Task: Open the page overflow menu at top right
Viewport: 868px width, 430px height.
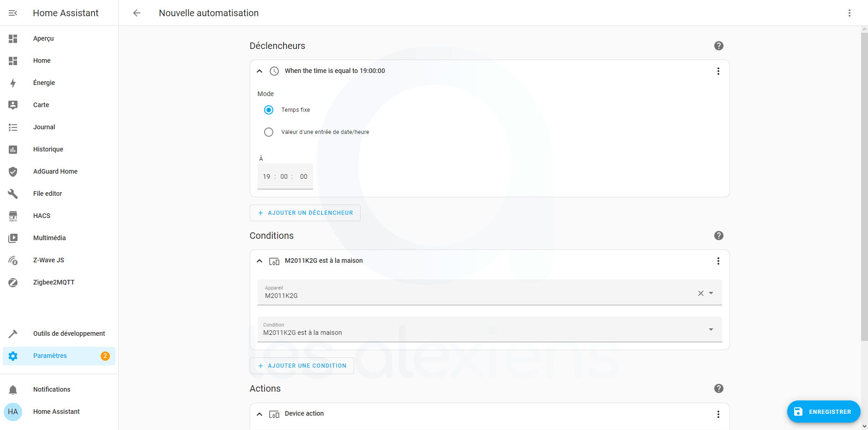Action: click(849, 13)
